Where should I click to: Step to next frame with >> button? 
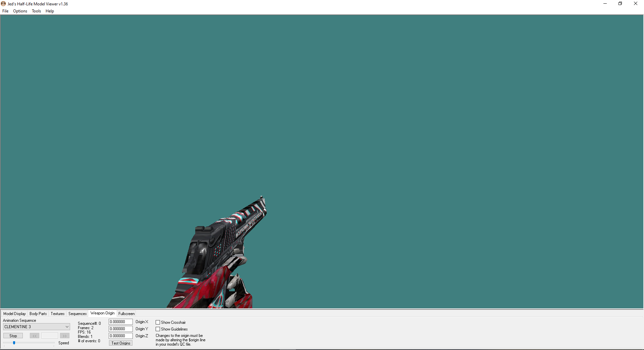pos(65,336)
